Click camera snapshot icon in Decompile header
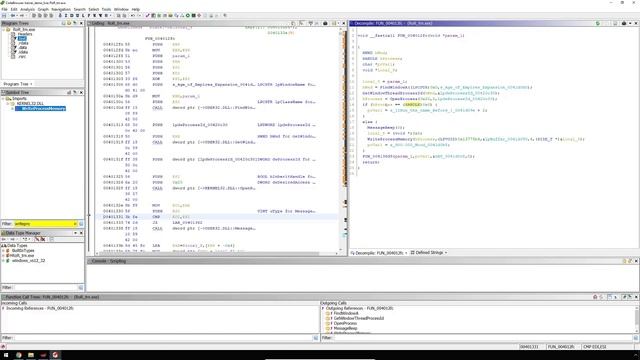This screenshot has height=360, width=640. pos(624,23)
